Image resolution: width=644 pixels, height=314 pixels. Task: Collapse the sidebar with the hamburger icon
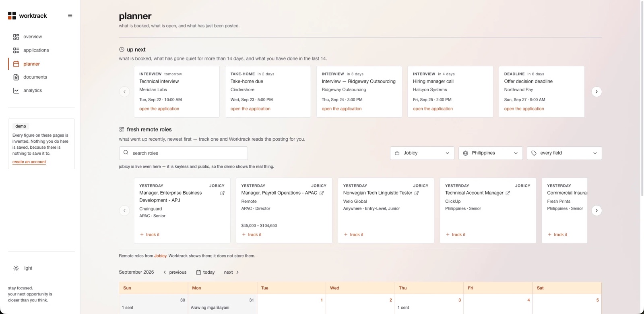click(x=70, y=16)
